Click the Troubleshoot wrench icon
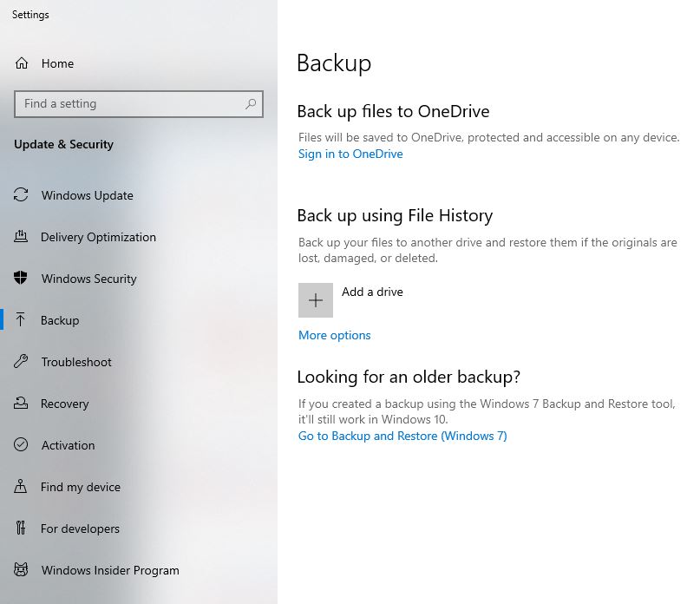The height and width of the screenshot is (604, 700). [x=21, y=361]
